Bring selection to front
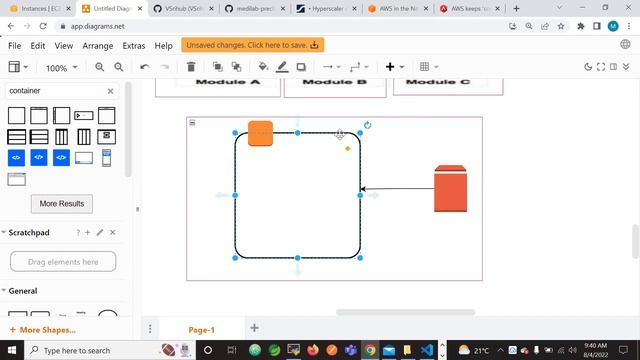Image resolution: width=640 pixels, height=360 pixels. coord(218,67)
